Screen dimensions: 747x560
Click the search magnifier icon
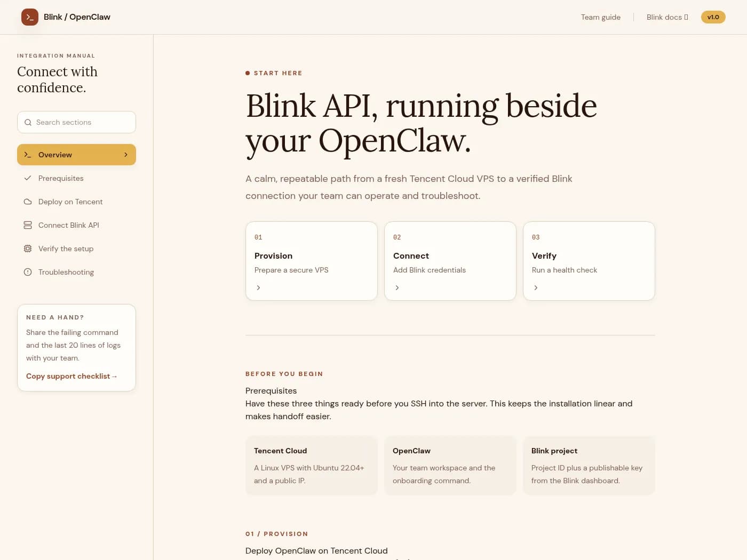(28, 122)
